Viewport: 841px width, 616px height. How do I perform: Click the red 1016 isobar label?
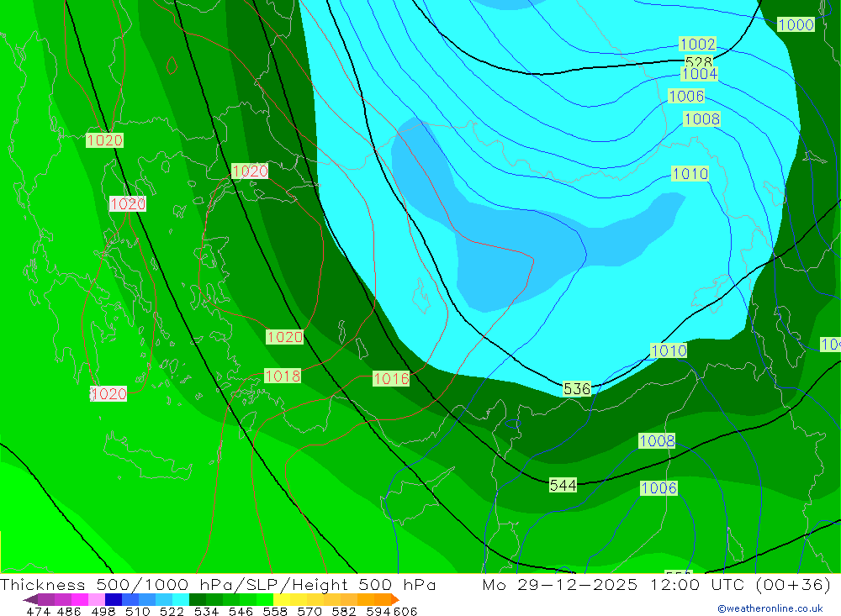(391, 379)
